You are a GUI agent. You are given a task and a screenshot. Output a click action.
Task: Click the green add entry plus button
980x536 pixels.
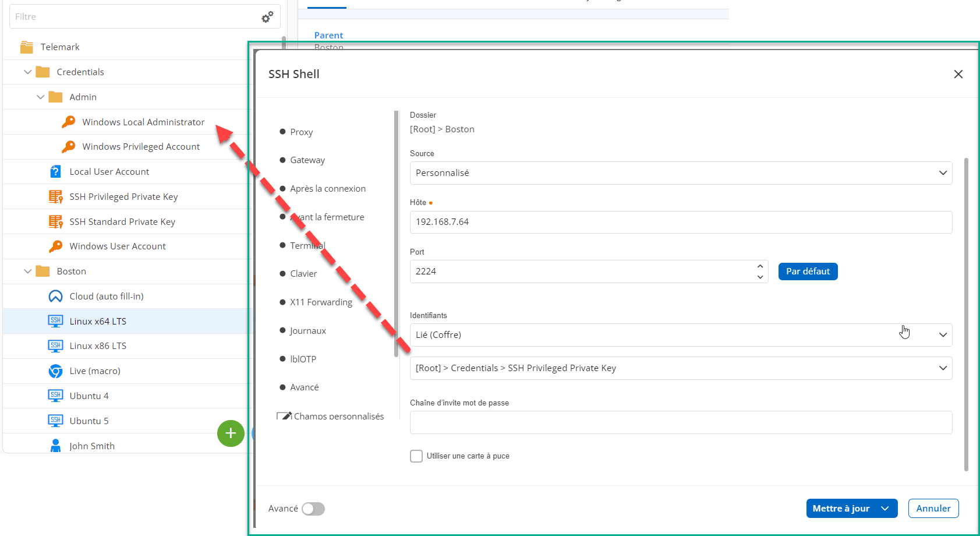tap(231, 433)
